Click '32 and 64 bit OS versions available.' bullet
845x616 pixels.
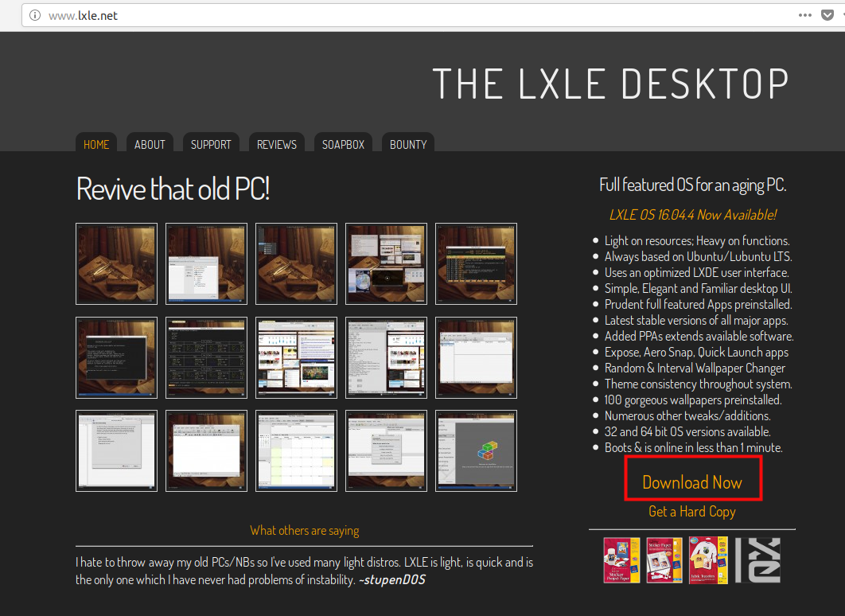click(x=687, y=431)
